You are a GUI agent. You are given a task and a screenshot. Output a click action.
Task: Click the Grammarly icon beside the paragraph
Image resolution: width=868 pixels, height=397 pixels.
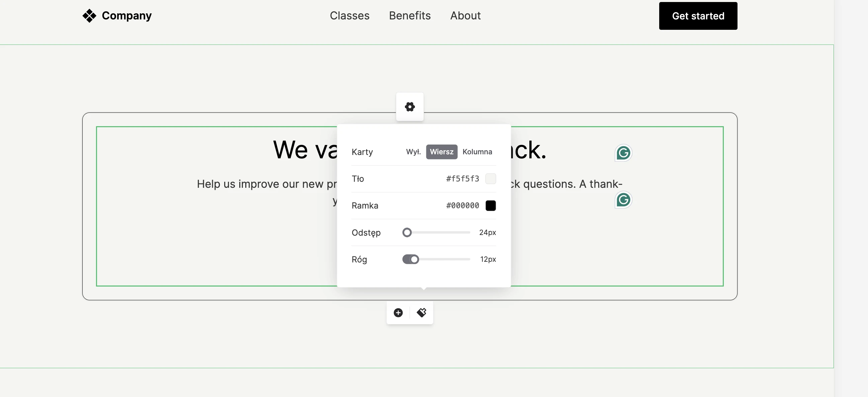click(x=623, y=200)
